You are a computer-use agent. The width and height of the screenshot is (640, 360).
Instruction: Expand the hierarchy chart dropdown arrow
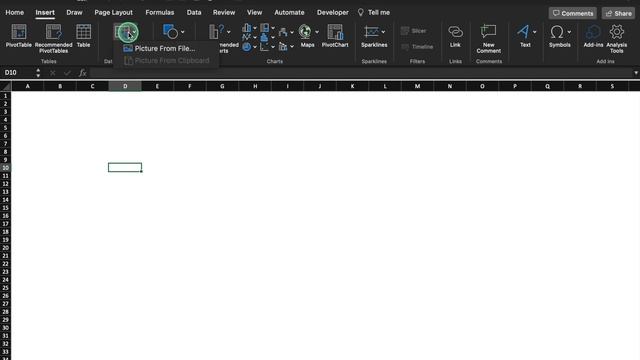coord(273,28)
